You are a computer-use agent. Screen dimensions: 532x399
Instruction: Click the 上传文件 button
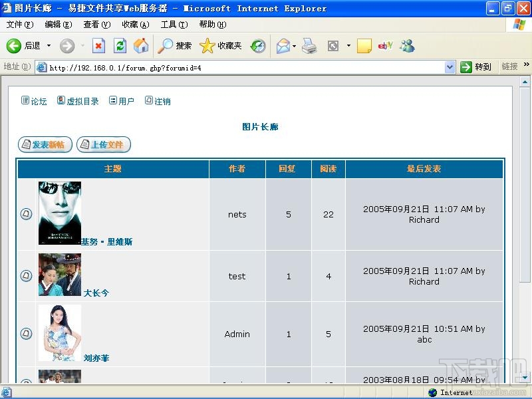click(x=104, y=144)
